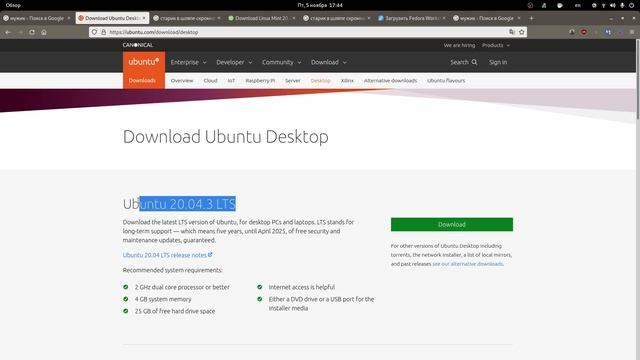Viewport: 640px width, 360px height.
Task: Open the chat bubble tray icon
Action: [560, 5]
